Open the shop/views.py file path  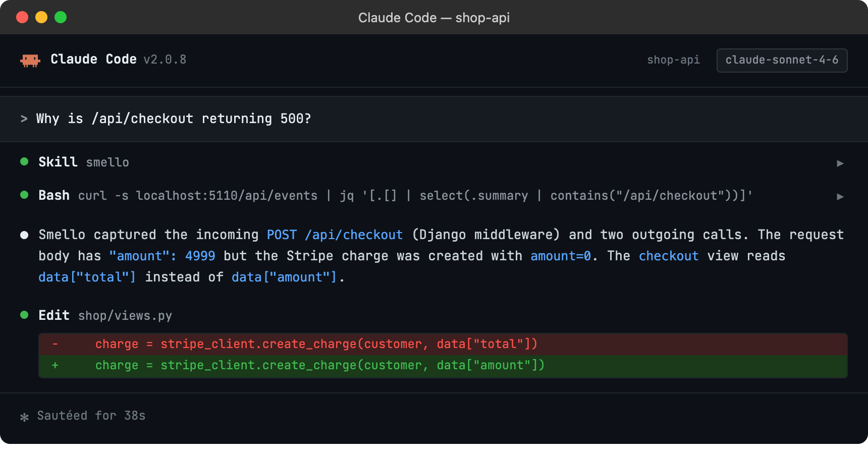[x=125, y=316]
